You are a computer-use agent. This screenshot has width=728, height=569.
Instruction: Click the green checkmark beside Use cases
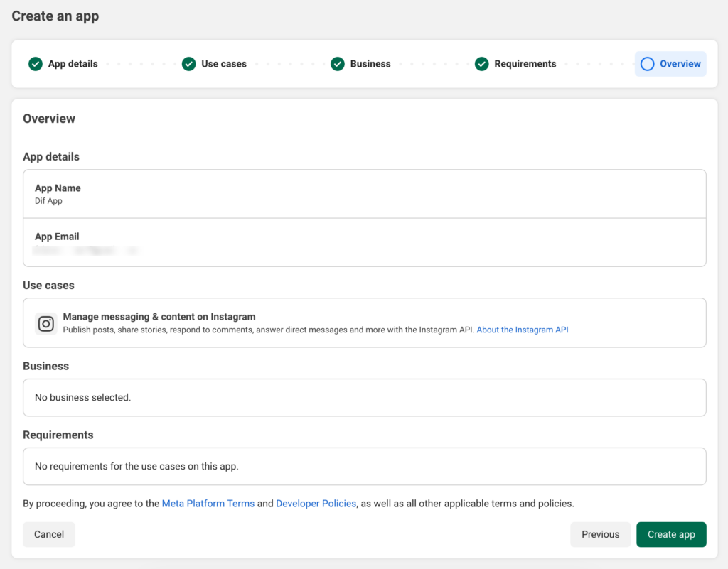pos(188,64)
